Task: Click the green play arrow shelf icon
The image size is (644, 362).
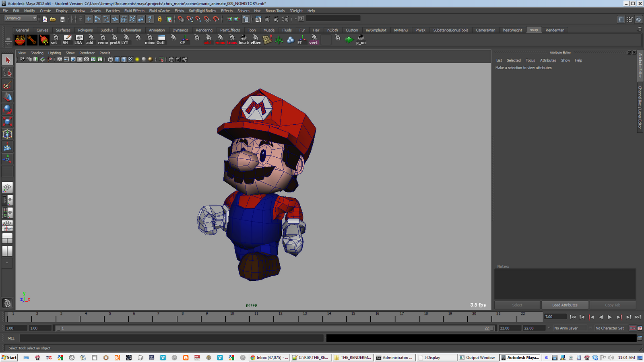Action: coord(349,39)
